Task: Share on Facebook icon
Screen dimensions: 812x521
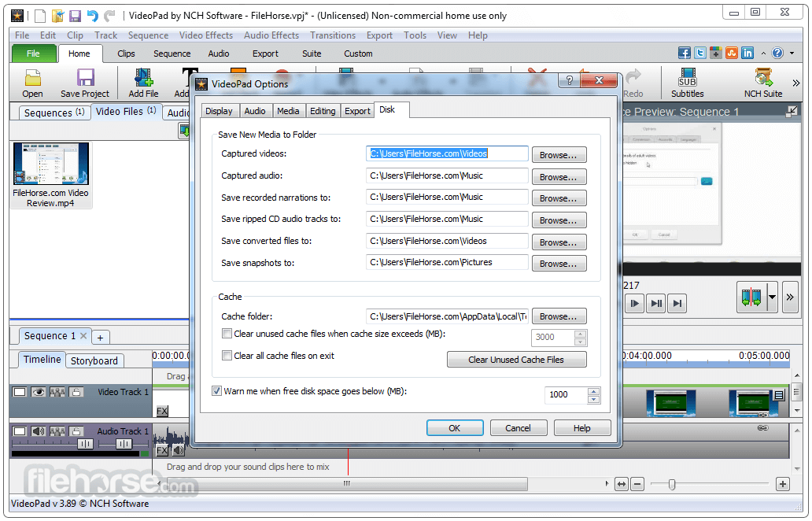Action: point(684,53)
